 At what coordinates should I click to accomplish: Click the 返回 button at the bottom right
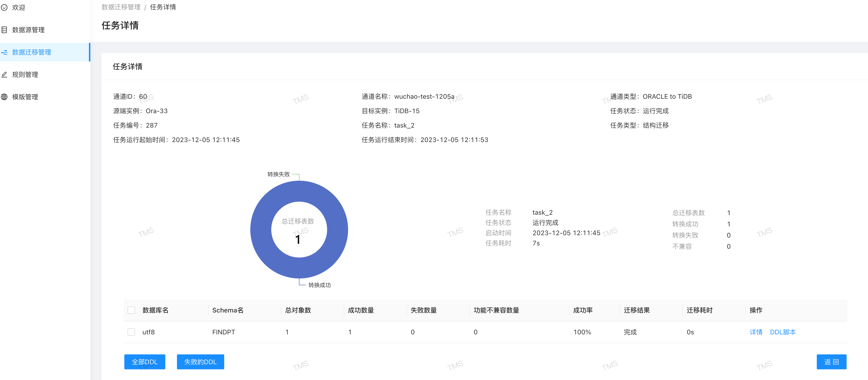tap(832, 361)
